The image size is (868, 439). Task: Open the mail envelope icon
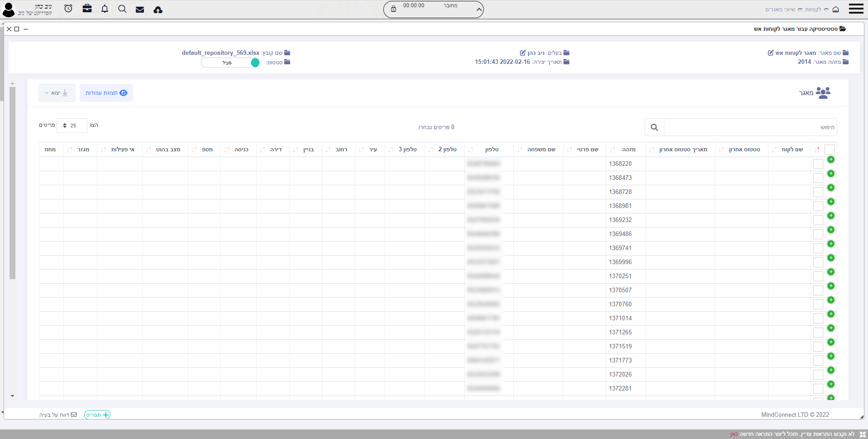point(140,10)
